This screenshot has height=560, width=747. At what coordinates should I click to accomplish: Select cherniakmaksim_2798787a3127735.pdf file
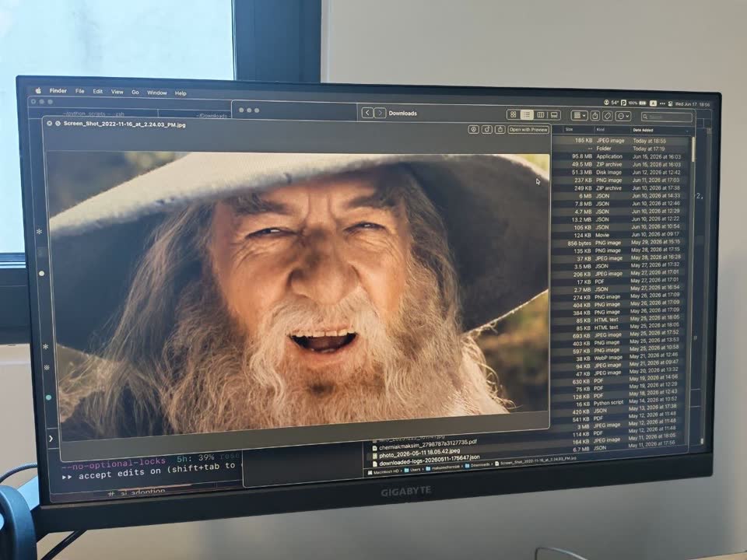[x=424, y=445]
